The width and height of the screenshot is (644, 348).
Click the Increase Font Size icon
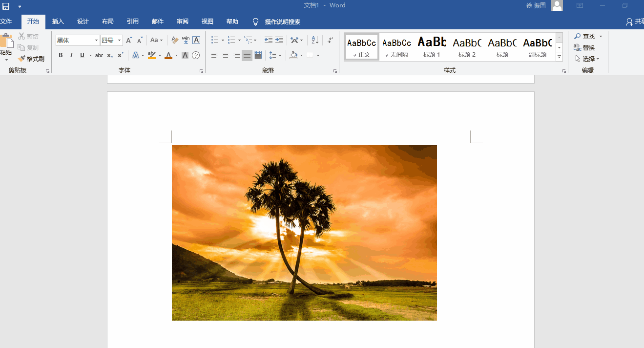coord(129,40)
